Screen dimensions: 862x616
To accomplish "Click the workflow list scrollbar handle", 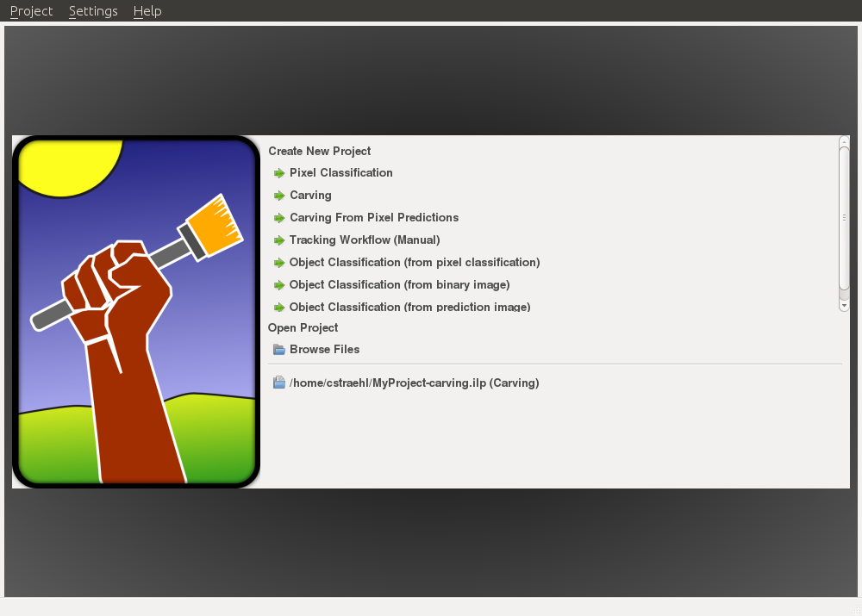I will point(845,218).
